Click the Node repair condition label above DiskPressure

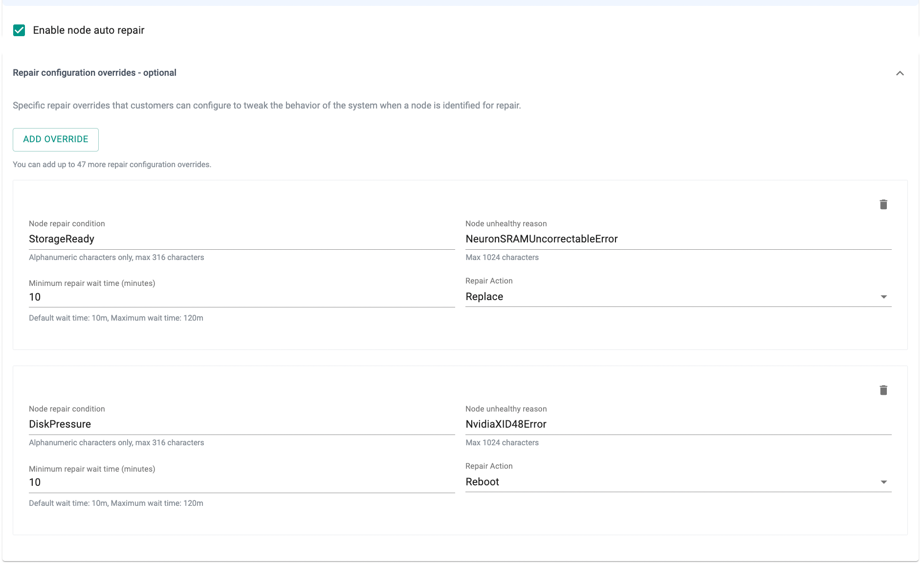pyautogui.click(x=67, y=409)
